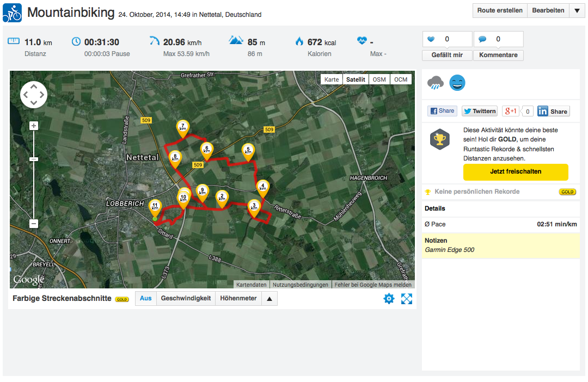
Task: Click the 5 km route marker
Action: (x=248, y=151)
